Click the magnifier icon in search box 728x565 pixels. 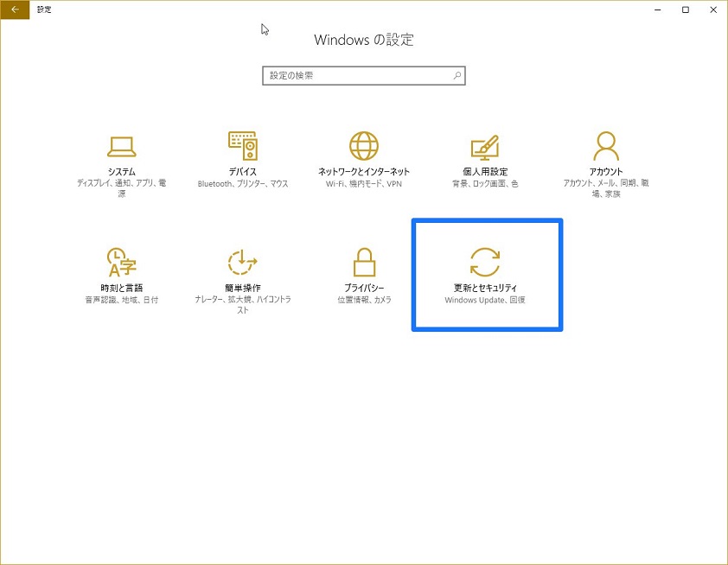click(457, 75)
